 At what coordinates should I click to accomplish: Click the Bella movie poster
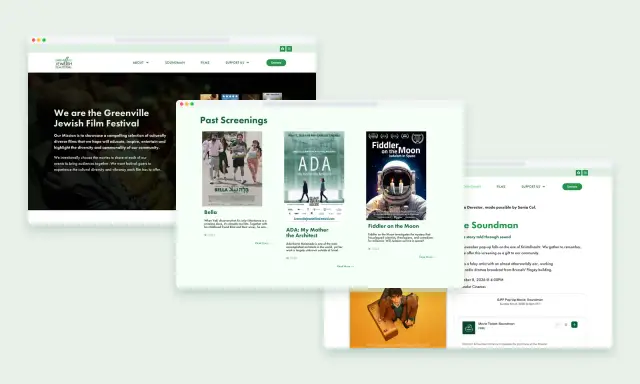(x=232, y=169)
